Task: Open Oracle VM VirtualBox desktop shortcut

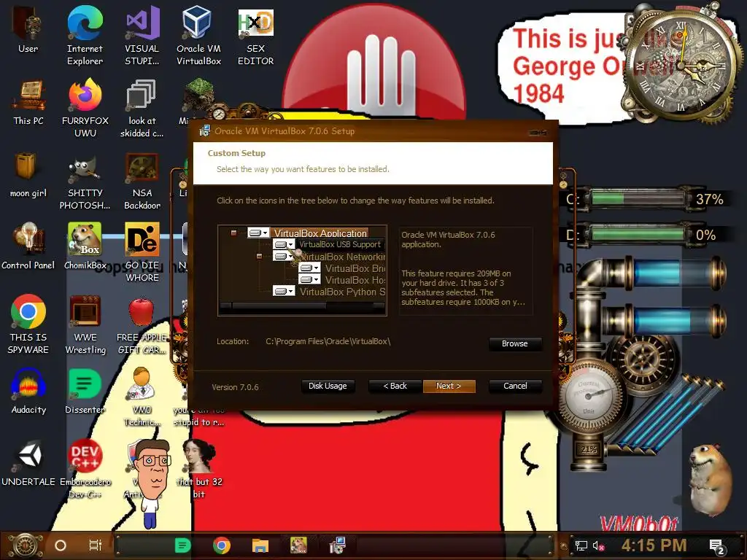Action: 198,36
